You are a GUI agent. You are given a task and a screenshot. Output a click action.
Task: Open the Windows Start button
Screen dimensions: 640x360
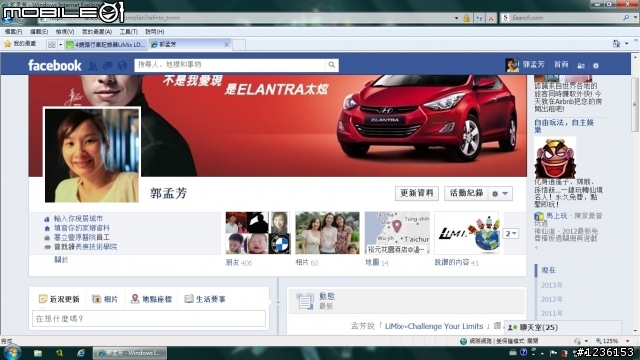(x=11, y=353)
